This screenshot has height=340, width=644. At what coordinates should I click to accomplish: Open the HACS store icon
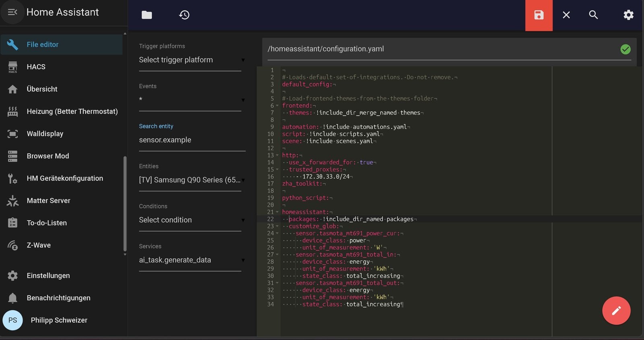tap(12, 67)
